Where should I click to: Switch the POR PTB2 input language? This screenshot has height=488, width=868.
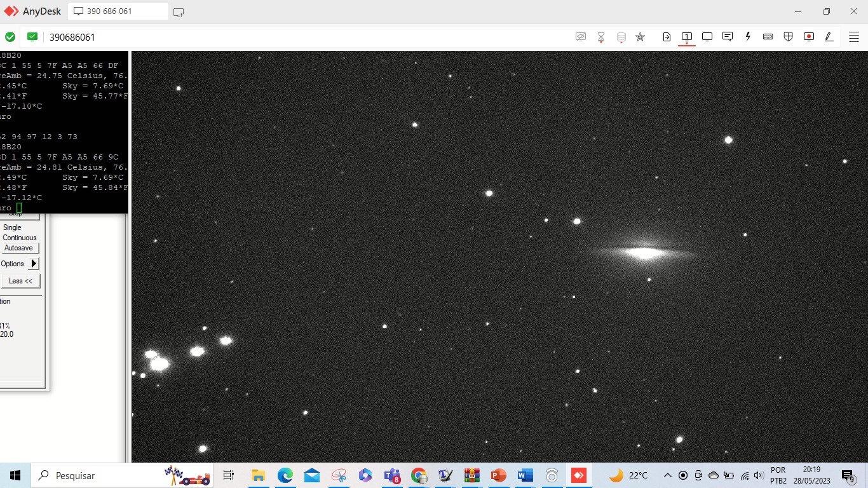pos(778,475)
